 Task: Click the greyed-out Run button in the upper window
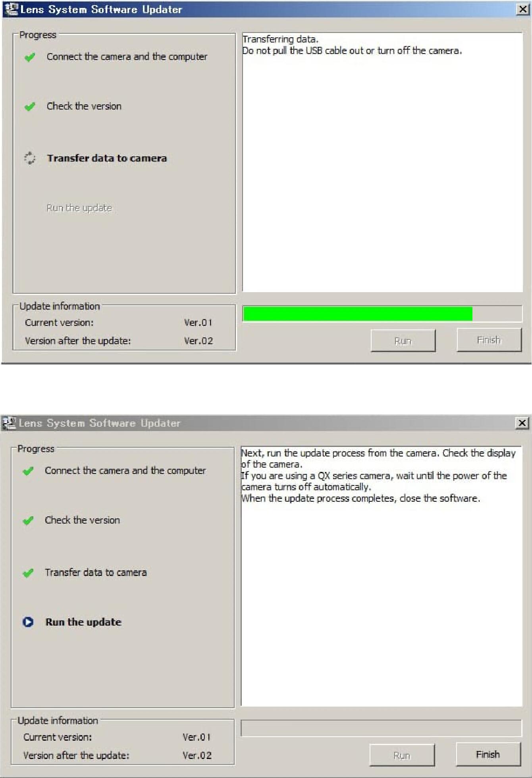(403, 341)
